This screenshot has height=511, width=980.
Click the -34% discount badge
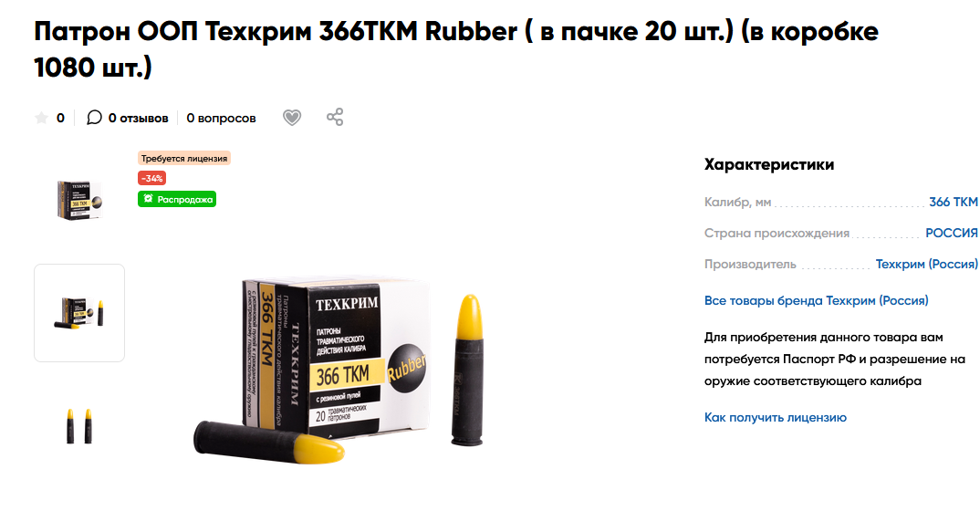[151, 178]
